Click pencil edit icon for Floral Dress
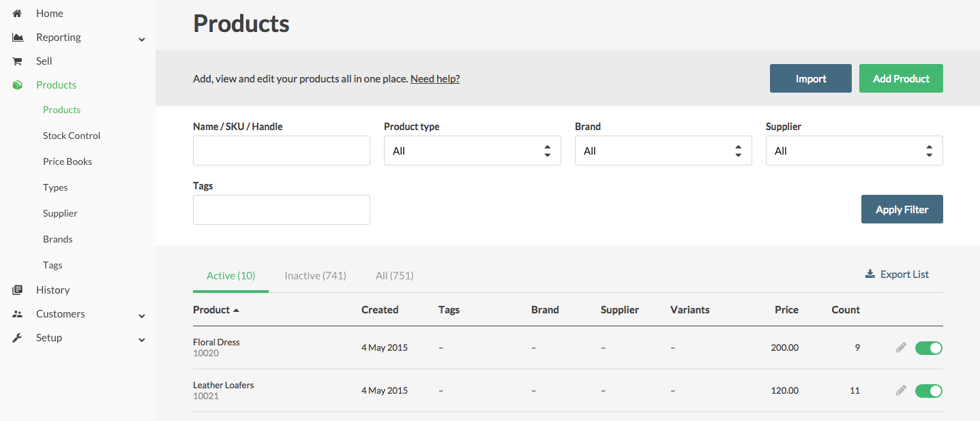 (901, 347)
